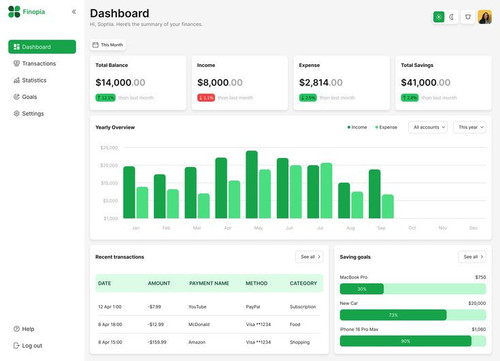The width and height of the screenshot is (500, 361).
Task: Sort by the METHOD column header
Action: (257, 283)
